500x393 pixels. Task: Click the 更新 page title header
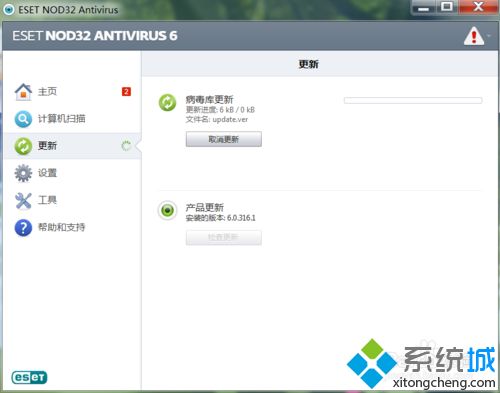click(x=308, y=64)
